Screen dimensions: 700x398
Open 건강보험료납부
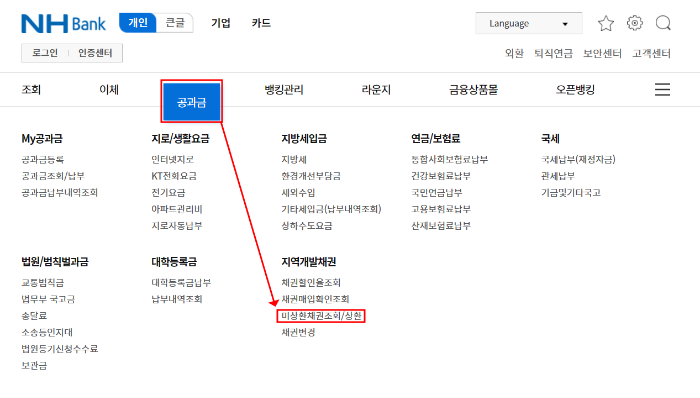(441, 176)
